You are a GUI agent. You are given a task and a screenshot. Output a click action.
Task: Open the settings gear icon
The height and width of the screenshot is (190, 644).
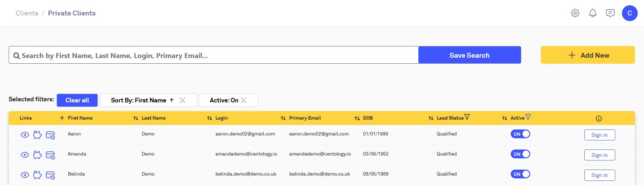(575, 13)
